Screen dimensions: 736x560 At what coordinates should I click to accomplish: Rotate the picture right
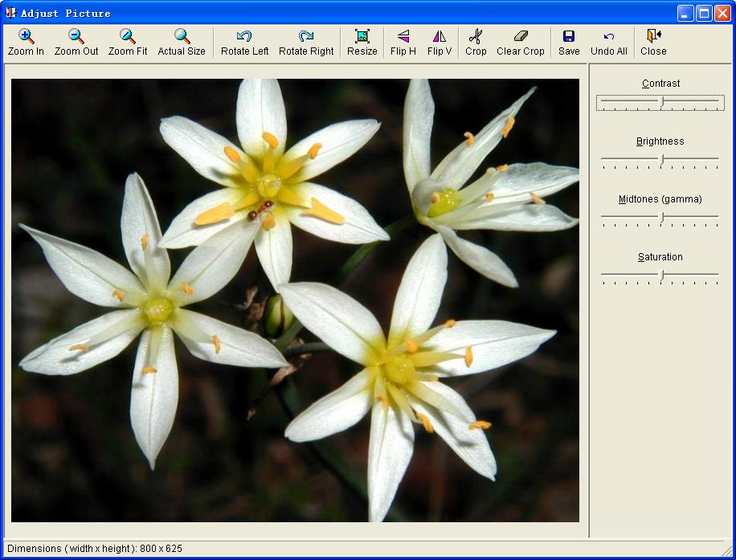coord(306,37)
